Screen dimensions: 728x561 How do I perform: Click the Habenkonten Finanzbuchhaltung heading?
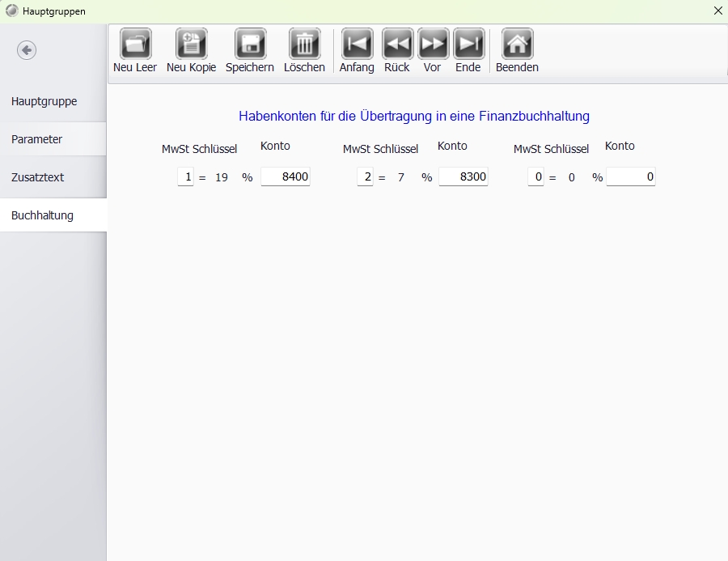click(x=414, y=117)
